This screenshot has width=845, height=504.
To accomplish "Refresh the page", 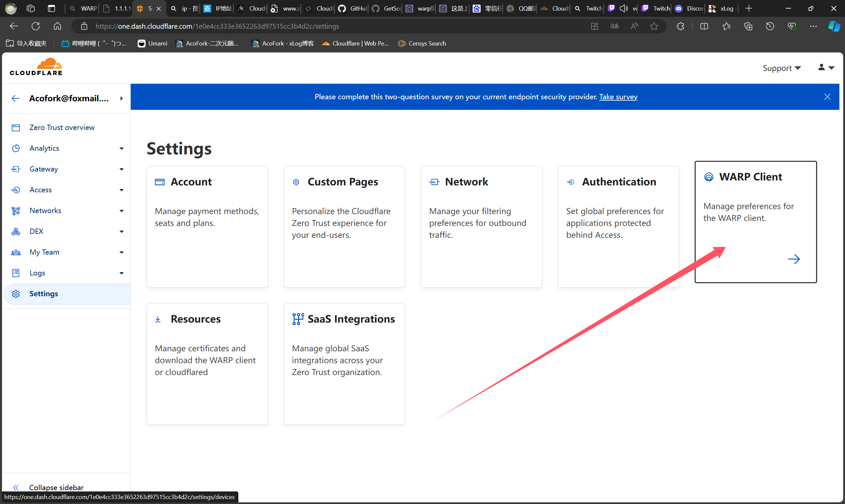I will pyautogui.click(x=35, y=26).
